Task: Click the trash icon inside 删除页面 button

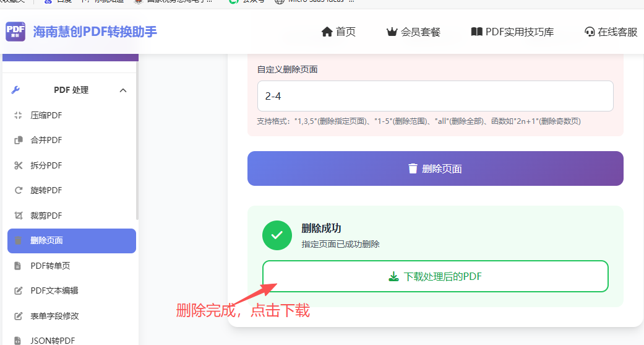Action: coord(413,168)
